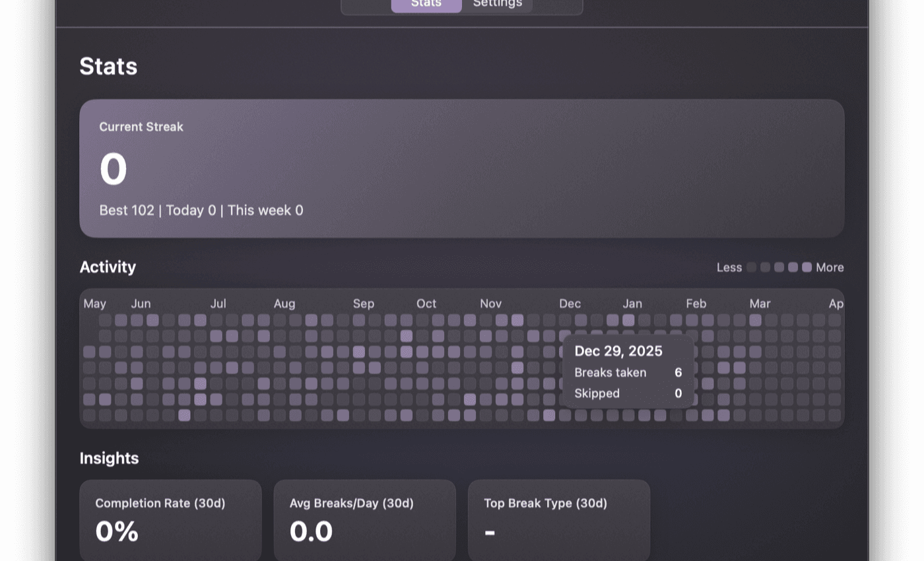This screenshot has width=924, height=561.
Task: Click the Nov month label
Action: pos(490,304)
